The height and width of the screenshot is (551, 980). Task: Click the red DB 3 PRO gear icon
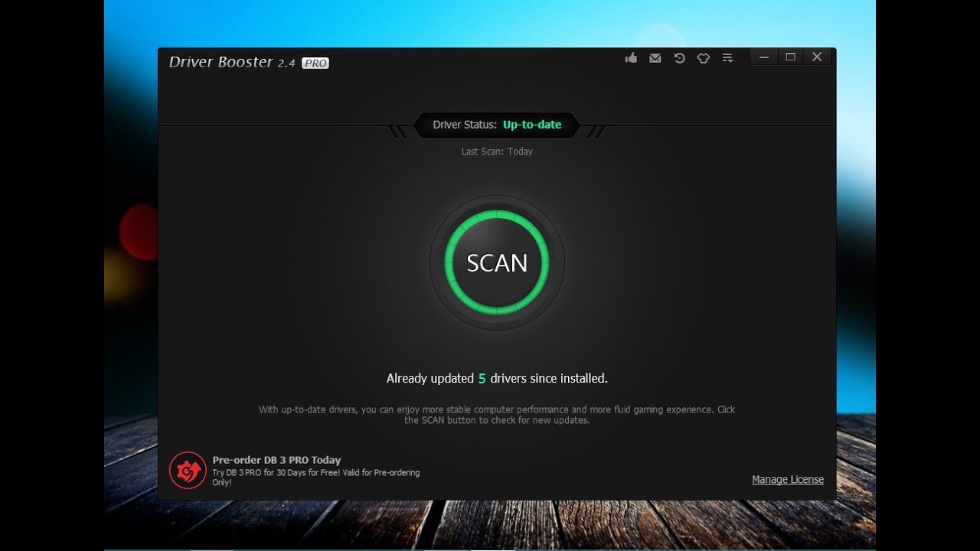click(x=188, y=471)
